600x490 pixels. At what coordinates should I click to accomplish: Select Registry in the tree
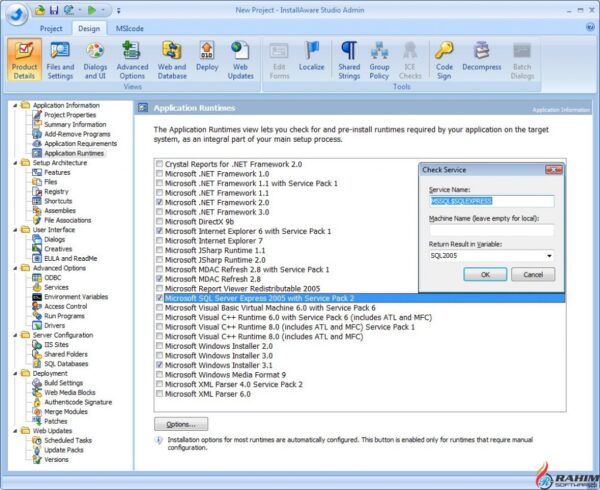click(x=56, y=191)
